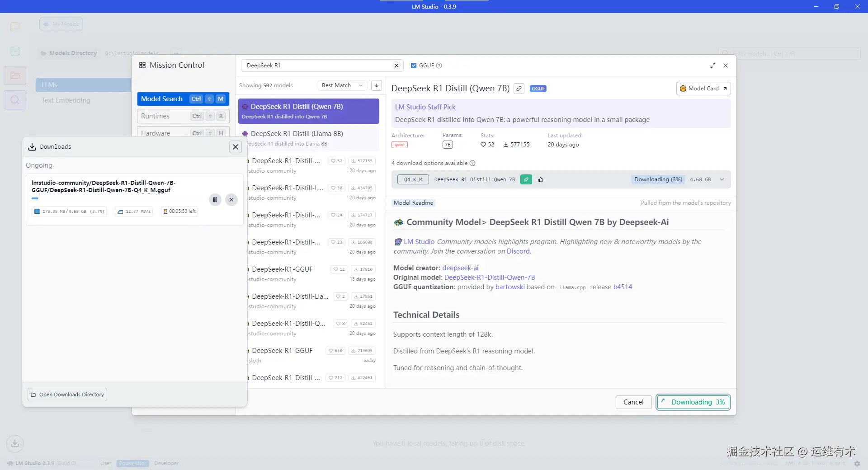The image size is (868, 470).
Task: Click the green icon on the Q4_K_M row
Action: pos(526,179)
